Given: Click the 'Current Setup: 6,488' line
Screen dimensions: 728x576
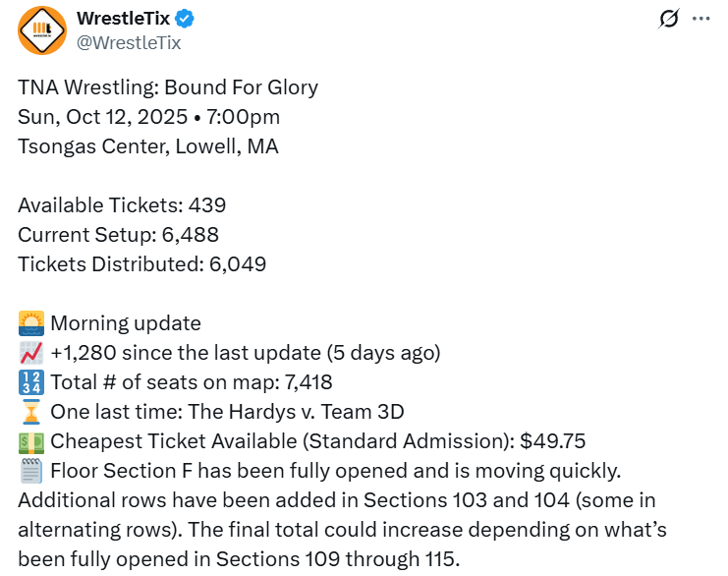Looking at the screenshot, I should pos(118,235).
